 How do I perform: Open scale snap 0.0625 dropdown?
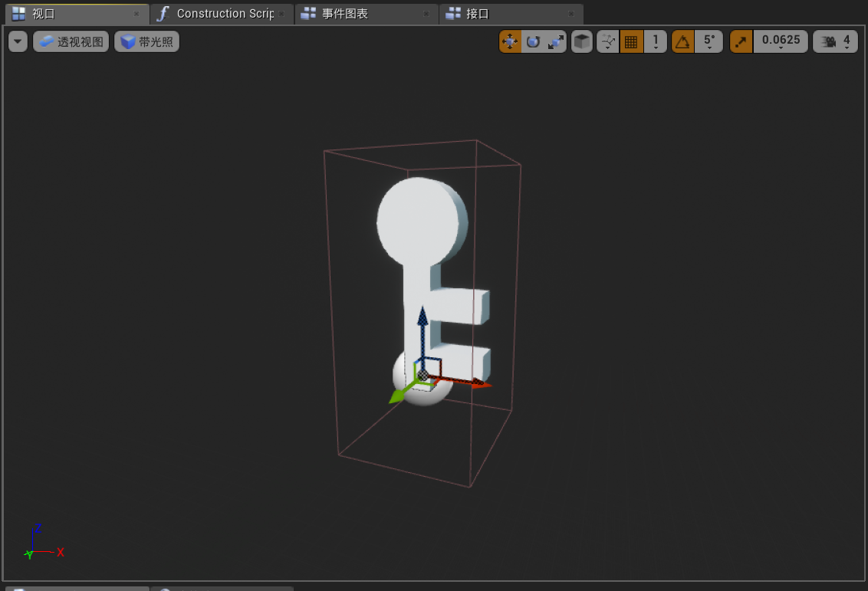[x=781, y=41]
